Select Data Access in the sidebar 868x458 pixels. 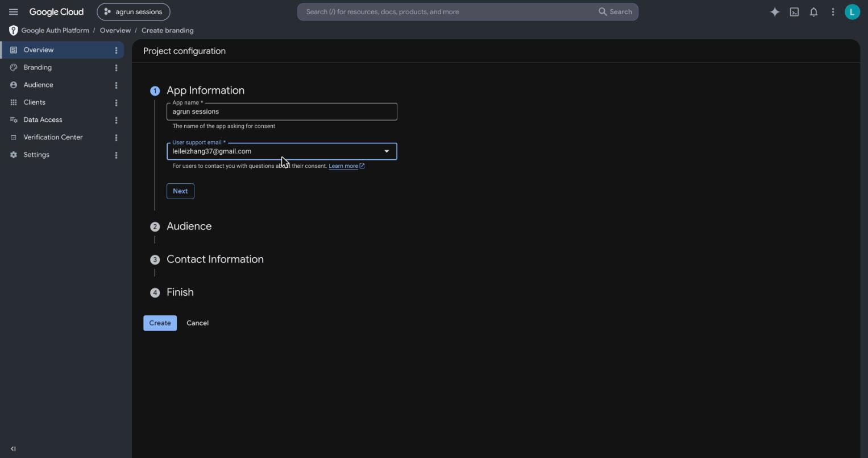63,120
